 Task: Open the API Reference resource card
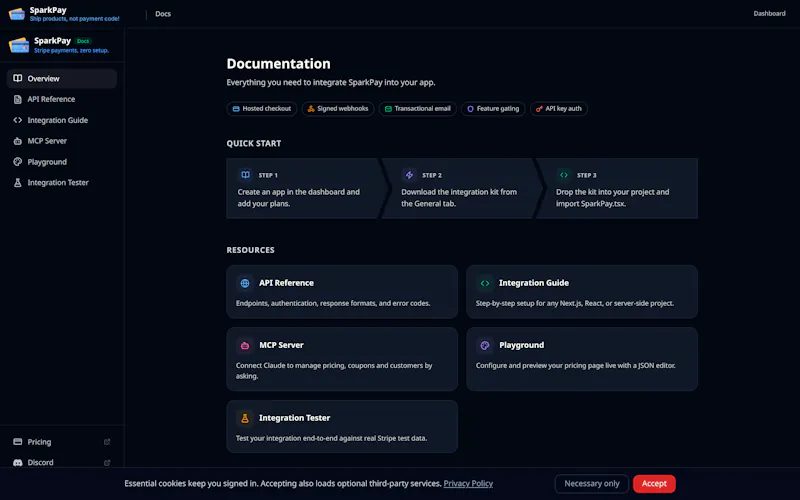342,292
